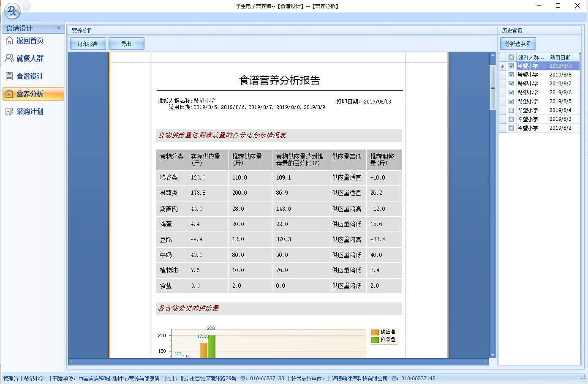Open 就餐人群 section
This screenshot has height=384, width=588.
coord(33,58)
